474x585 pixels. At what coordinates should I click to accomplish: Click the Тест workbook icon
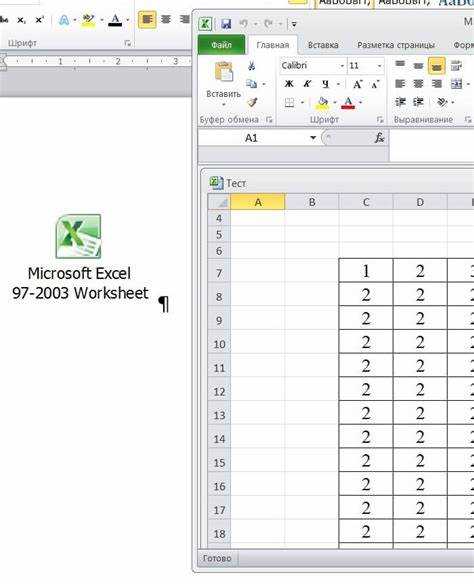point(216,183)
